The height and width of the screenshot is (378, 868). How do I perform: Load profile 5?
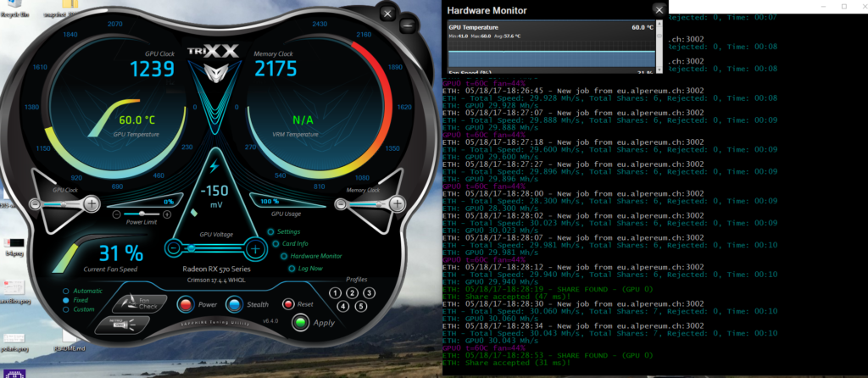(360, 306)
